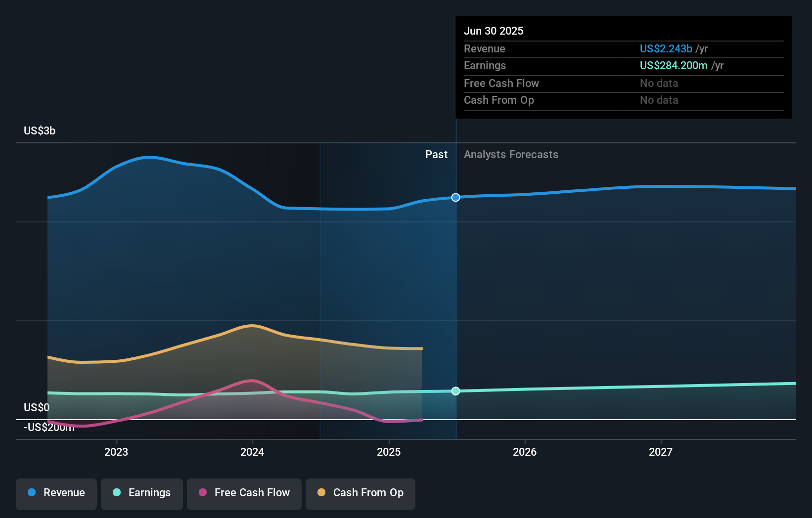Click the Revenue tooltip row label
Viewport: 812px width, 518px height.
pos(485,48)
